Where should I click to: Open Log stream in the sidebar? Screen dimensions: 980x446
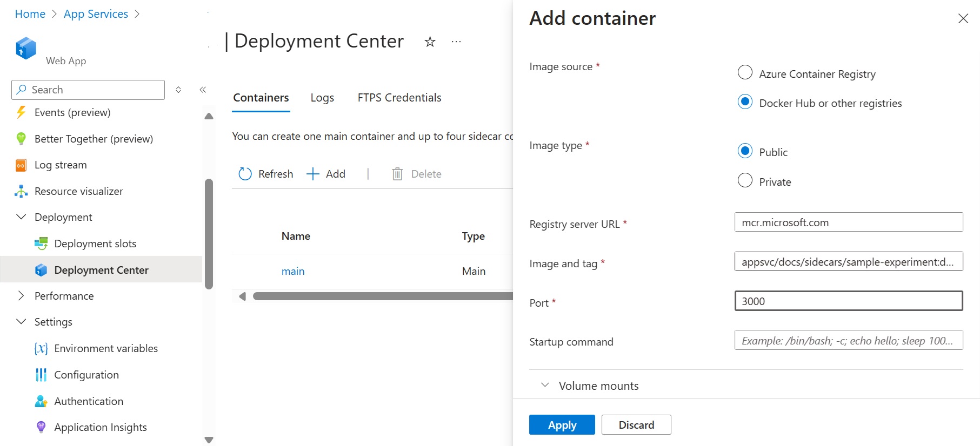coord(61,165)
